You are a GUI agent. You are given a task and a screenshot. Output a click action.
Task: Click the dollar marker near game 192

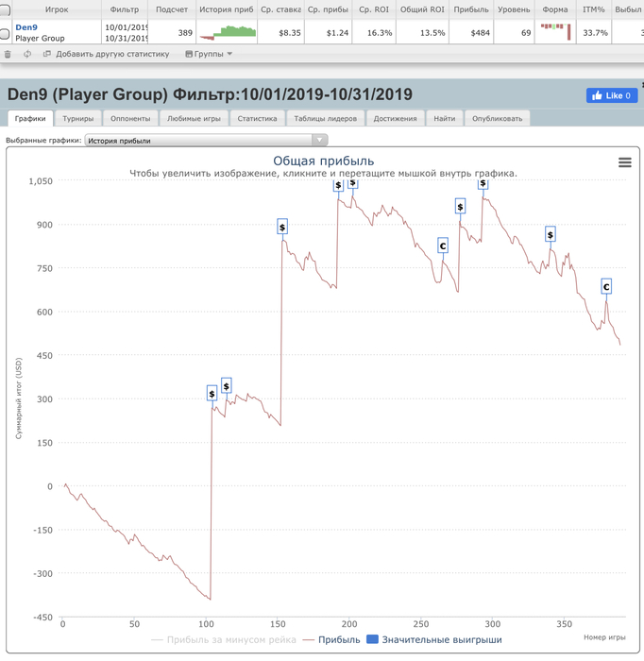click(338, 185)
